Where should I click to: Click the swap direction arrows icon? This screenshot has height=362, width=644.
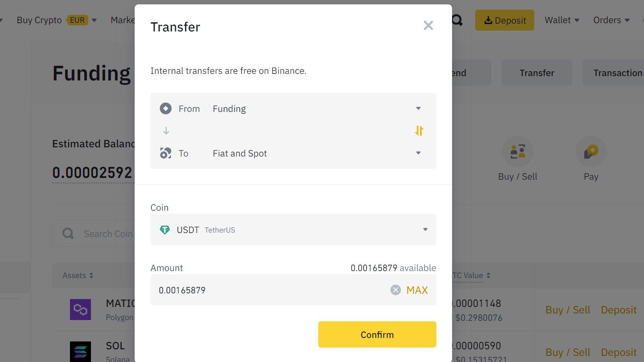(x=418, y=130)
